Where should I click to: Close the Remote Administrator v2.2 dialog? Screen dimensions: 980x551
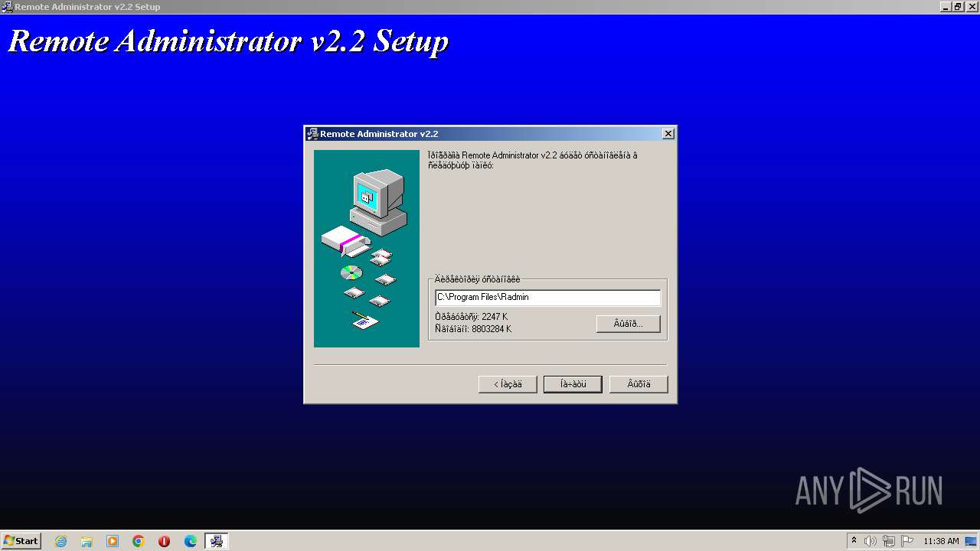pos(668,134)
